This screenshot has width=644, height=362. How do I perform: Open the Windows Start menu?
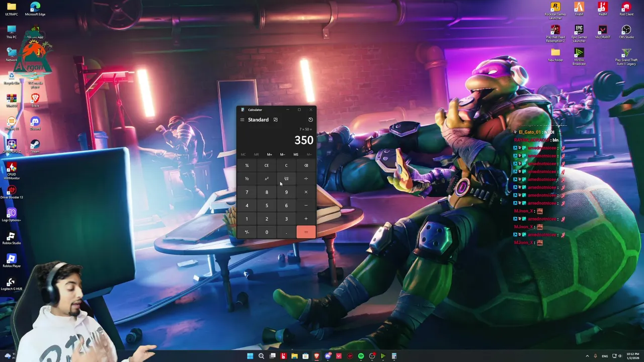point(250,356)
